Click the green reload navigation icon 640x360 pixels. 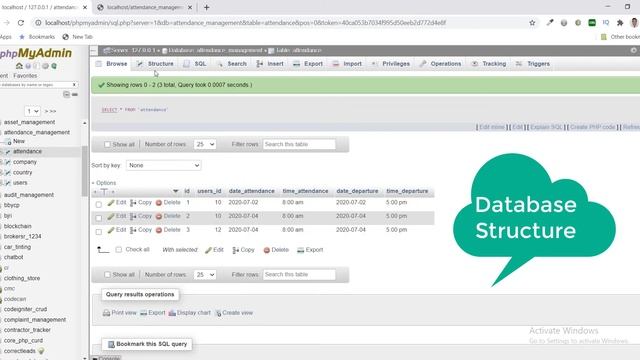[x=54, y=66]
